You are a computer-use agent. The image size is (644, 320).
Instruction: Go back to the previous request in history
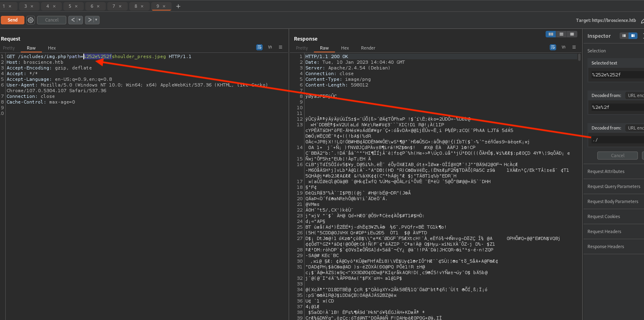coord(73,20)
